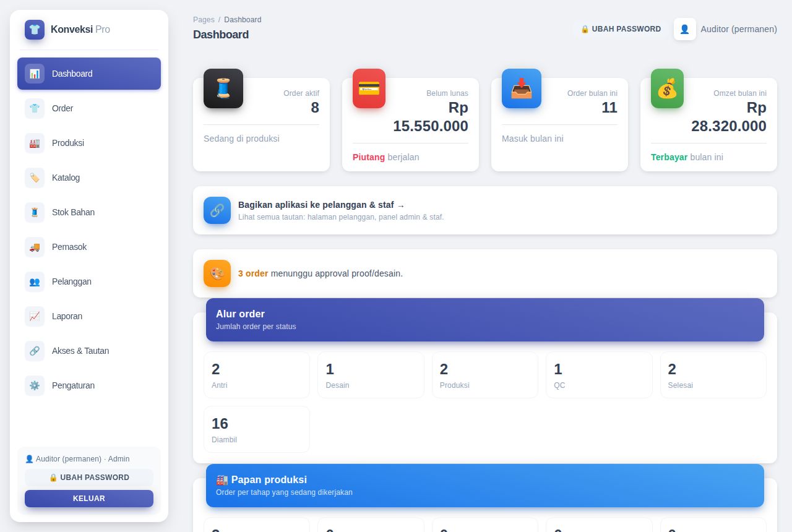Go to Pengaturan settings

89,385
